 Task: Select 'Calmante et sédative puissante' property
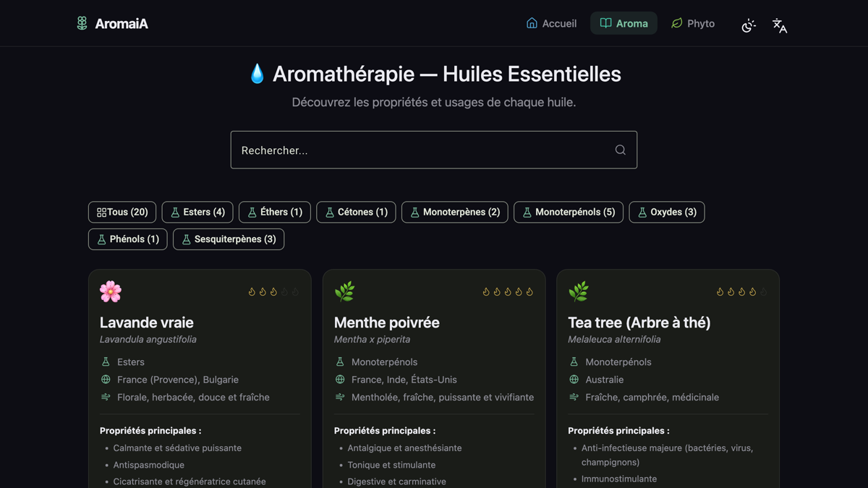pos(177,448)
